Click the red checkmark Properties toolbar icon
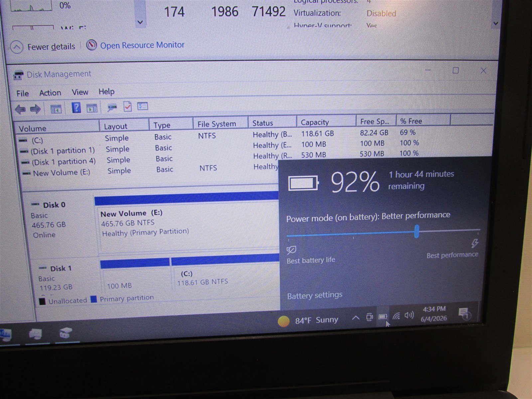532x399 pixels. 128,107
